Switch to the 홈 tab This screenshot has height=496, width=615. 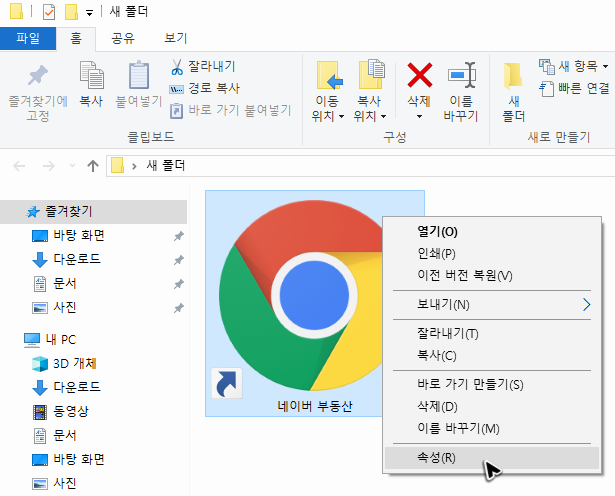coord(76,38)
